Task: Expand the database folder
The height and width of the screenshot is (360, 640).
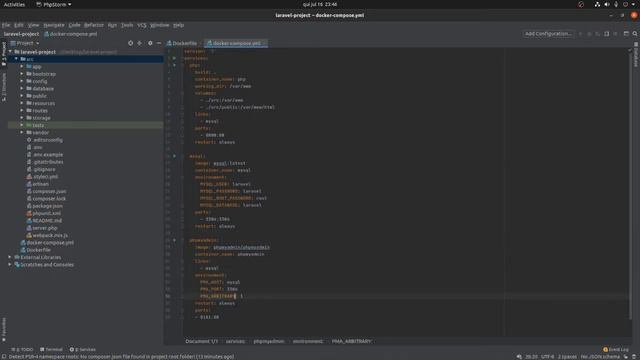Action: point(22,89)
